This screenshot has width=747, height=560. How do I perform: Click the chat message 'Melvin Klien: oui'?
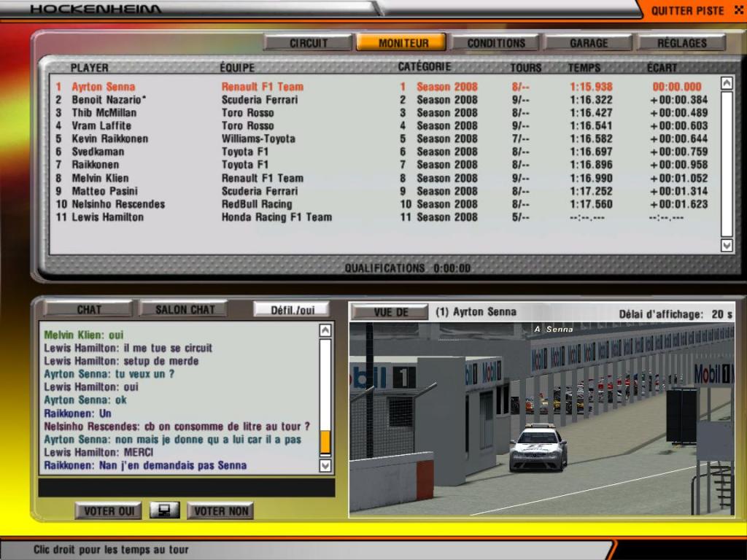[84, 335]
